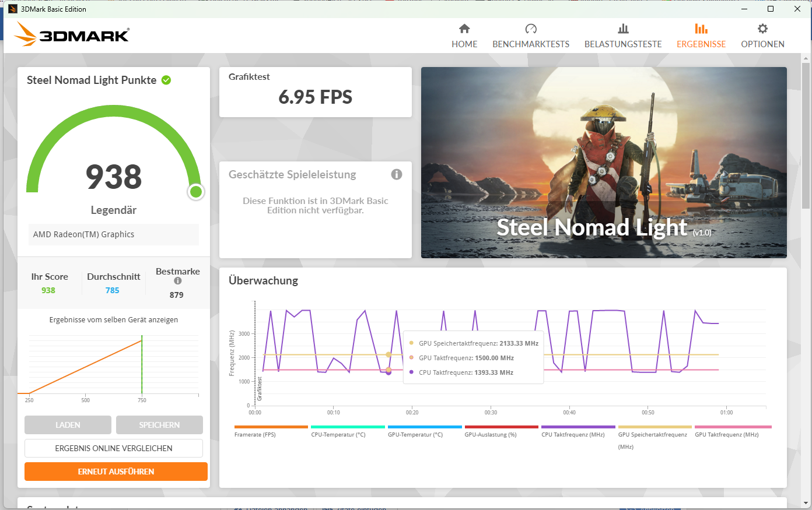Toggle the GPU Speichertaktfrequenz legend series

[654, 437]
